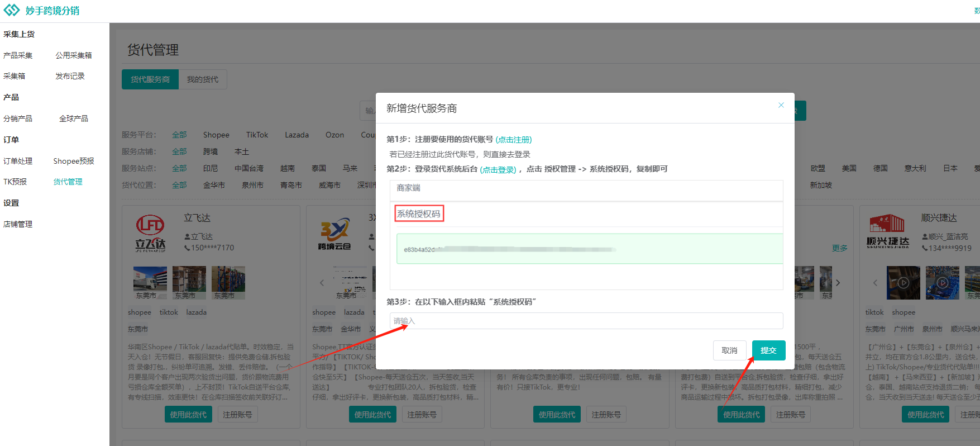Click 注册账号 on 3X 跨境云仓 card
This screenshot has width=980, height=446.
(422, 415)
